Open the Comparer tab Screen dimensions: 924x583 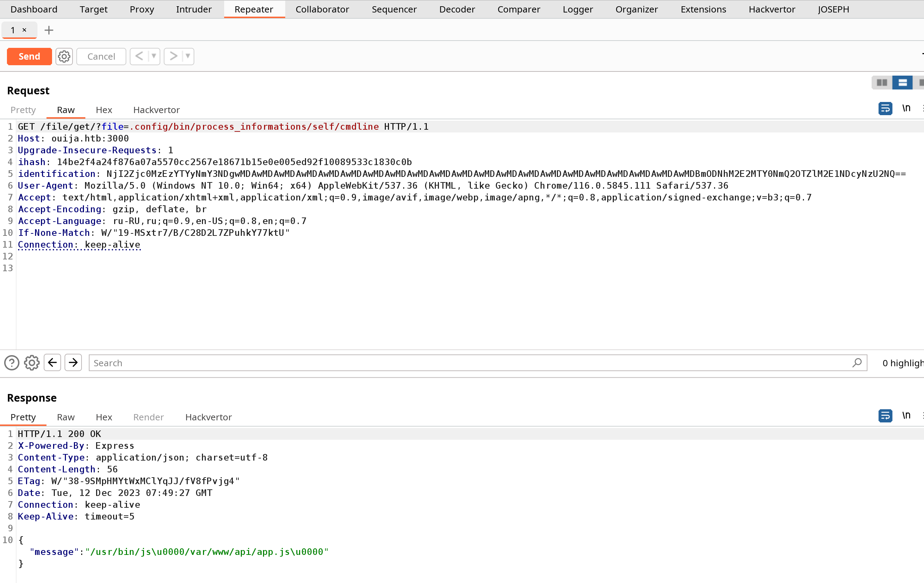[x=519, y=9]
